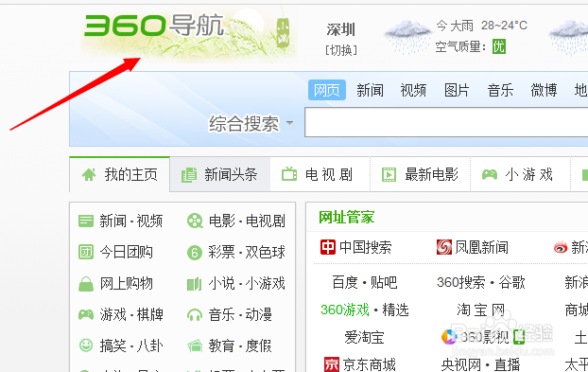This screenshot has width=588, height=372.
Task: Select the 视频 search tab
Action: tap(413, 91)
